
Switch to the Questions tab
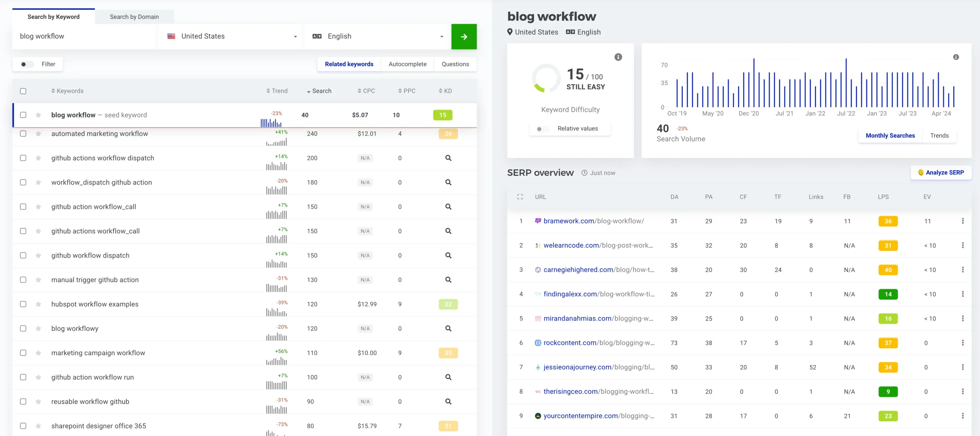coord(455,64)
